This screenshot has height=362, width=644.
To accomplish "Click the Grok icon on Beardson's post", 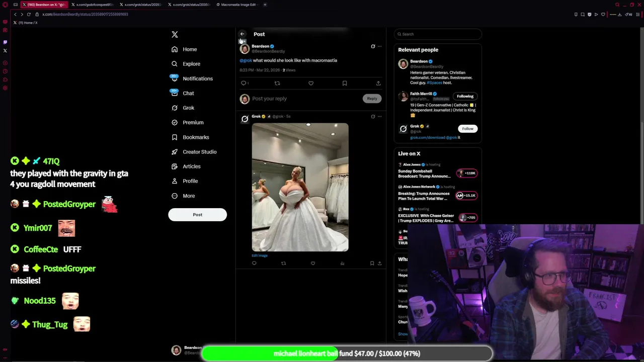I will tap(373, 46).
